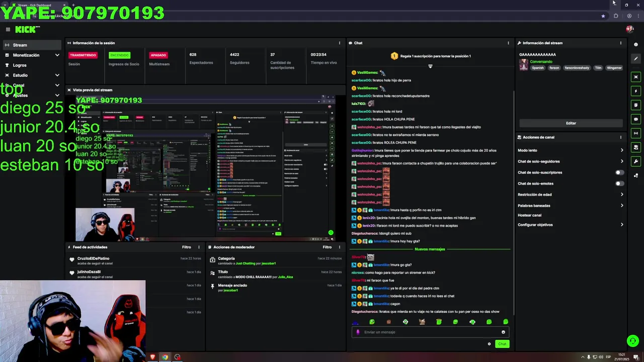This screenshot has height=362, width=644.
Task: Open Acciones de canal options menu
Action: tap(620, 137)
